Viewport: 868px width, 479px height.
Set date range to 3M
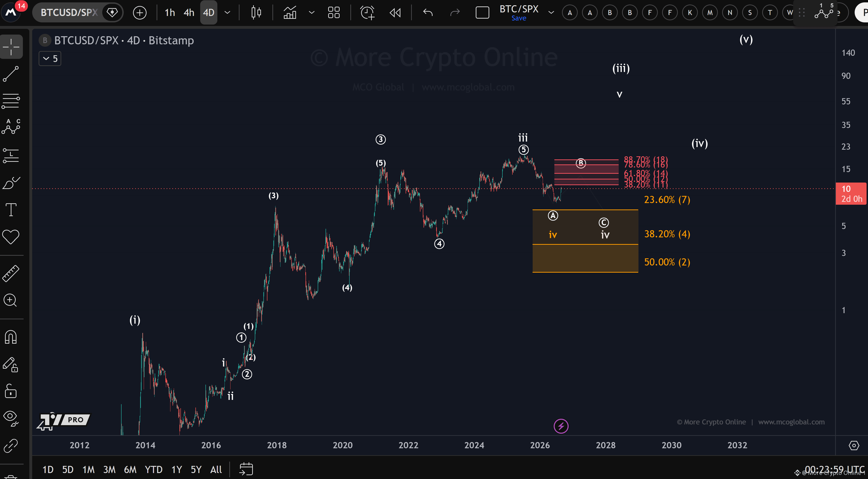(109, 469)
